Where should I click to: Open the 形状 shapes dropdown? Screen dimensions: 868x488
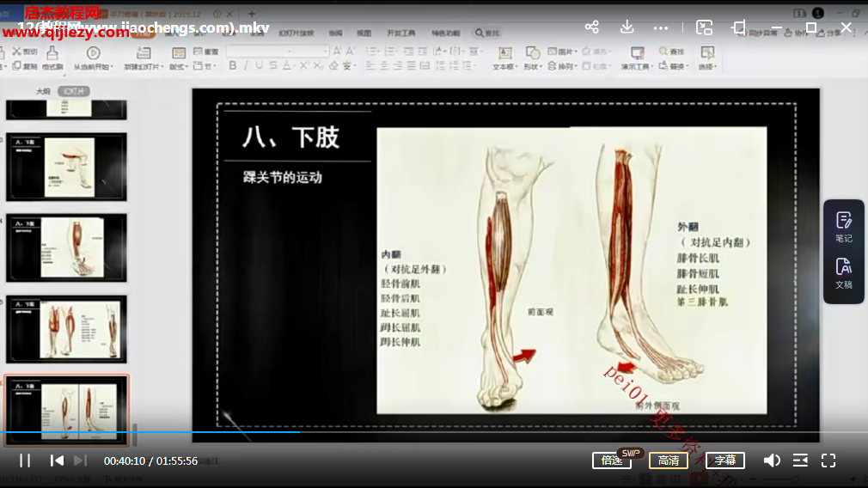(533, 58)
